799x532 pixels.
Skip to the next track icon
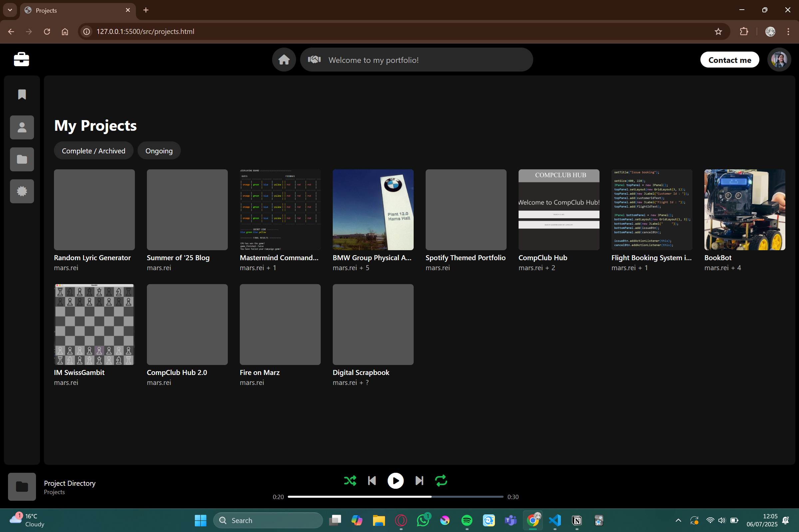pos(419,480)
